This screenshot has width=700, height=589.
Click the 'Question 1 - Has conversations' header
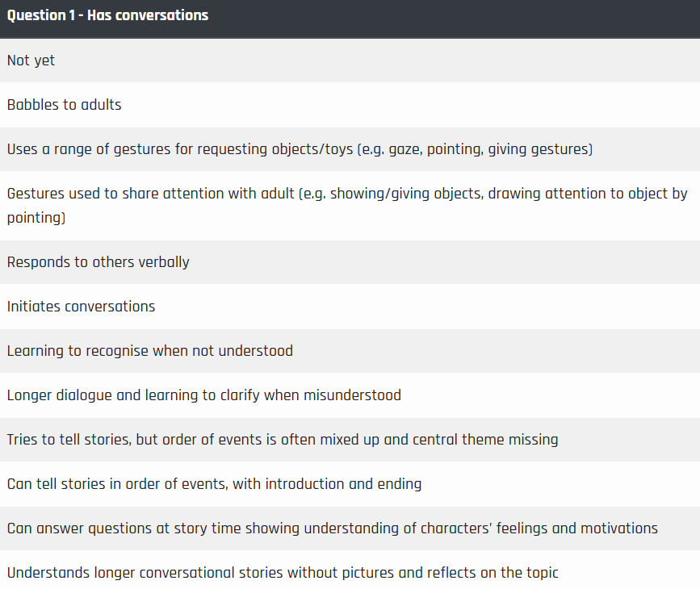(x=107, y=15)
